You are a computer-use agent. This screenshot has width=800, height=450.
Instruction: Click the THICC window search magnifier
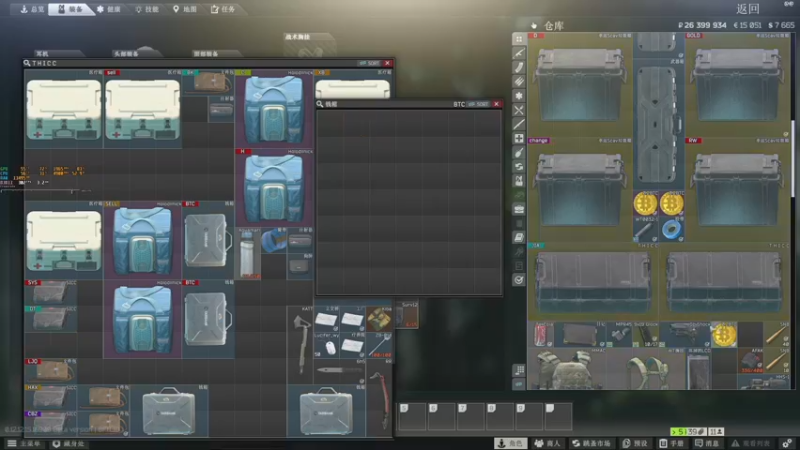(27, 63)
